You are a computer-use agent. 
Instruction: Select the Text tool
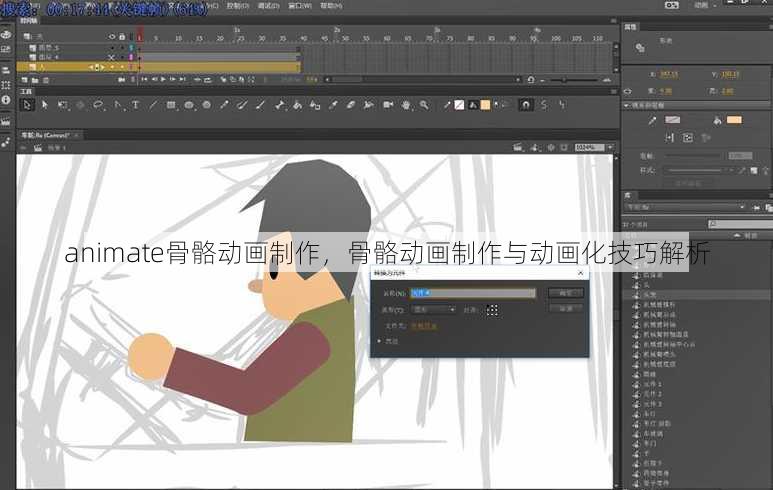click(x=135, y=105)
